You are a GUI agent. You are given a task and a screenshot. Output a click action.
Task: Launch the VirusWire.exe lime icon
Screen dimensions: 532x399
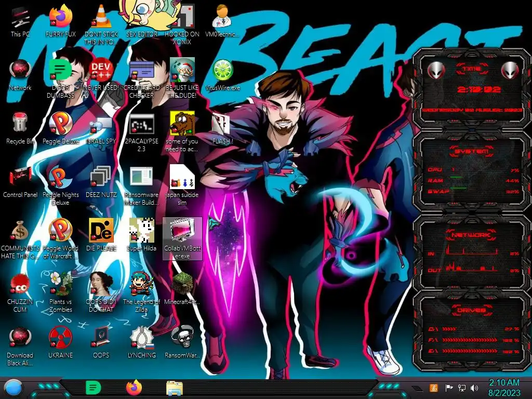[222, 75]
